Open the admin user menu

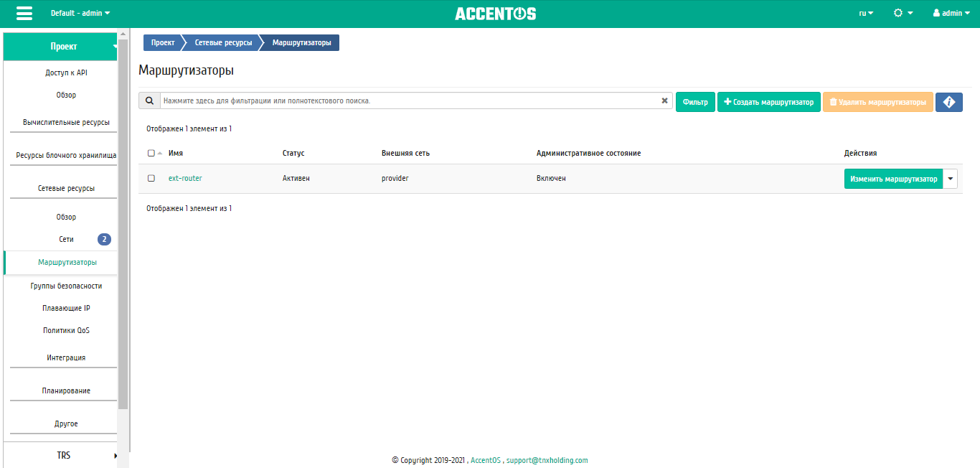click(951, 14)
